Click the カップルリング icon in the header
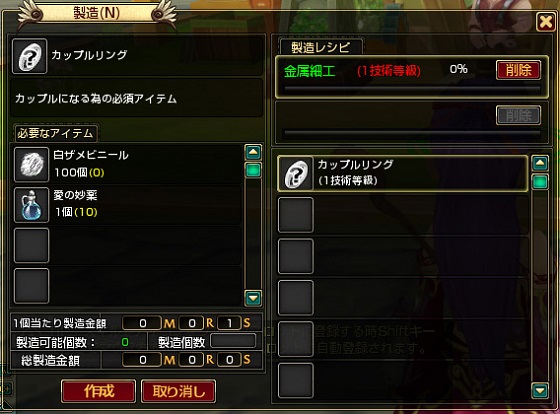The width and height of the screenshot is (560, 414). [x=30, y=56]
